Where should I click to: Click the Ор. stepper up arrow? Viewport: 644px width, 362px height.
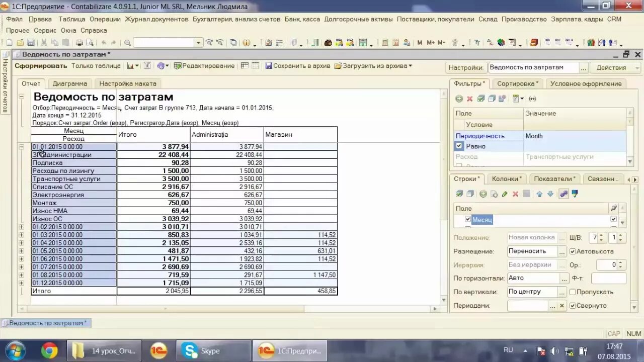coord(620,262)
